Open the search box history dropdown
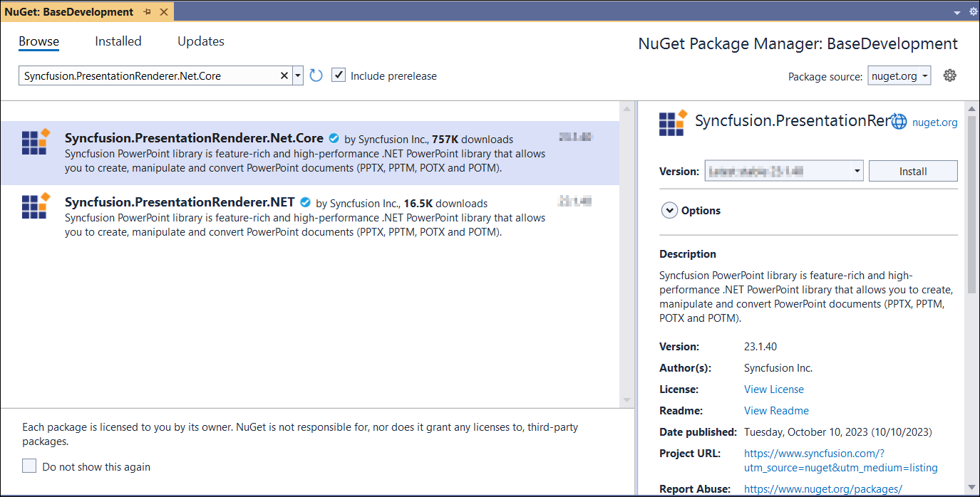Image resolution: width=980 pixels, height=497 pixels. [x=298, y=75]
